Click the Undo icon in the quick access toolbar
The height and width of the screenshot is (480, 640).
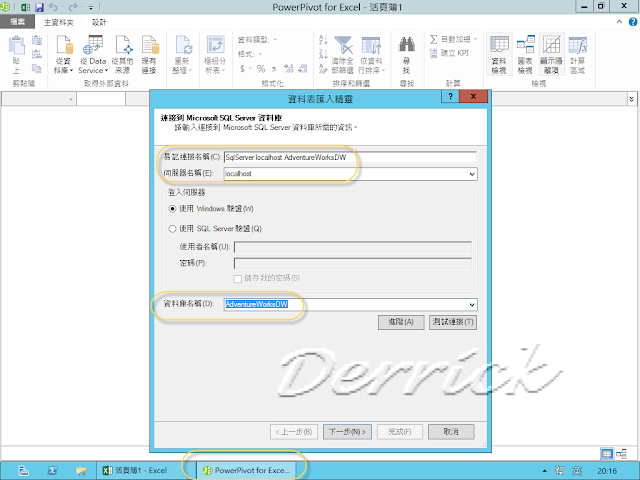pyautogui.click(x=53, y=7)
